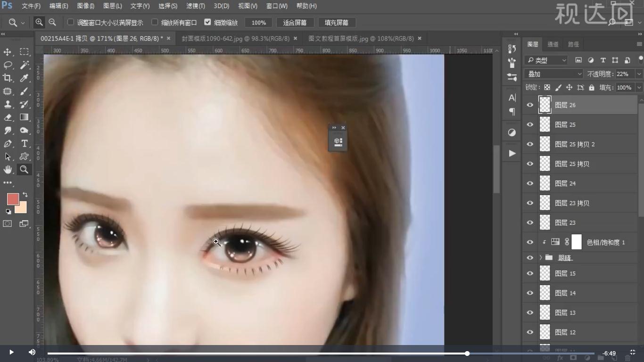
Task: Open the 图像(I) menu
Action: click(85, 6)
